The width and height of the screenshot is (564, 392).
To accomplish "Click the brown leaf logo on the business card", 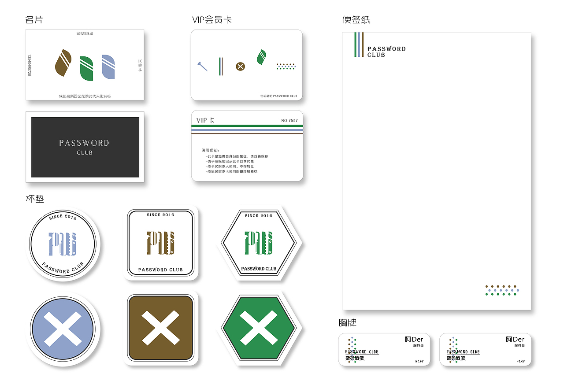I will click(63, 63).
